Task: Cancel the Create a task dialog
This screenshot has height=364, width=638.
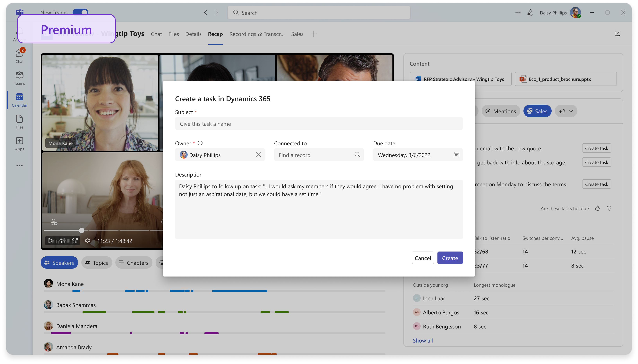Action: pos(422,258)
